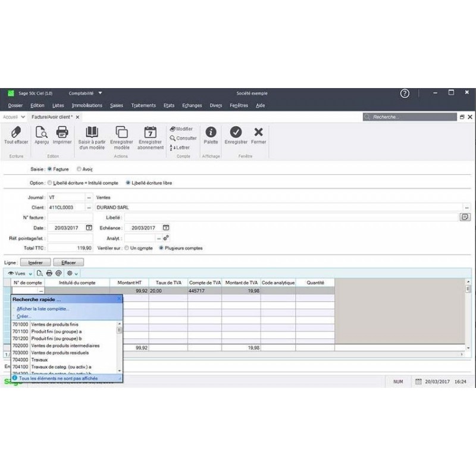This screenshot has width=476, height=476.
Task: Click the Enregistrer modèle icon
Action: click(x=121, y=133)
